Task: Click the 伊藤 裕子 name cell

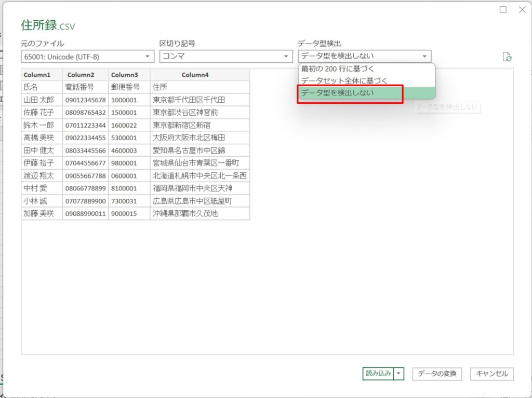Action: tap(42, 163)
